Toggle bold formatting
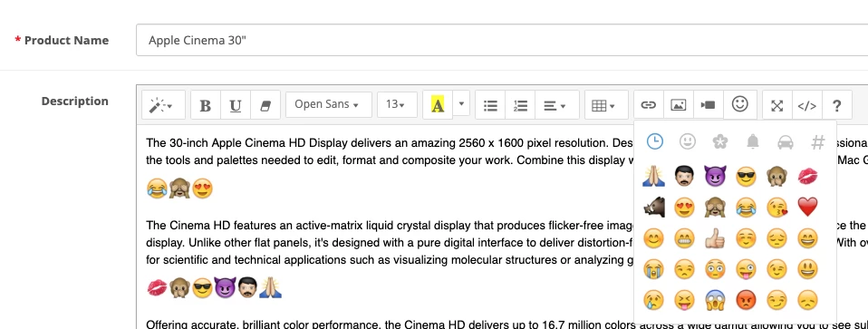868x329 pixels. coord(206,105)
